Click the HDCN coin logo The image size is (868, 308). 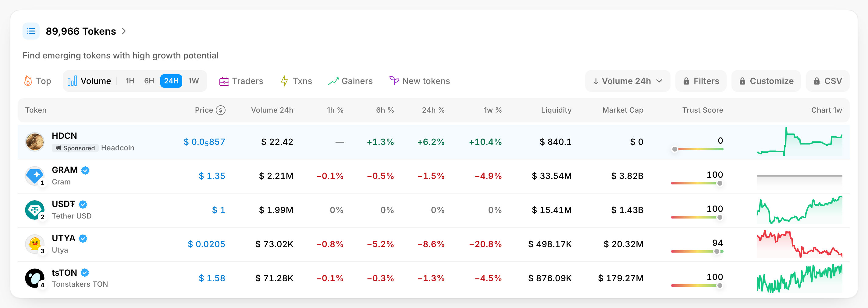(35, 142)
